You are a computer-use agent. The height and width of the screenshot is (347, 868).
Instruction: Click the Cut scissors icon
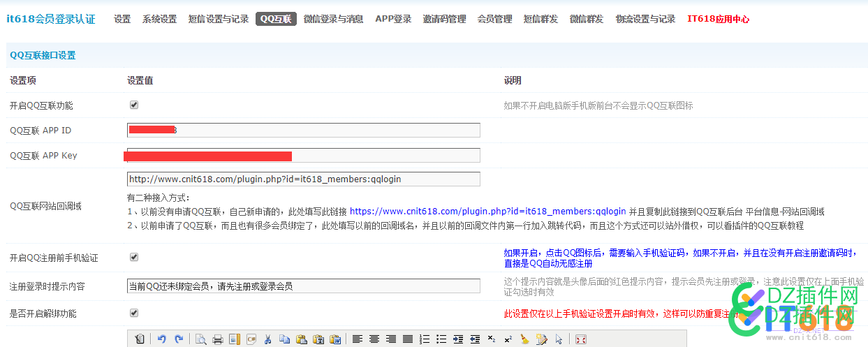268,339
